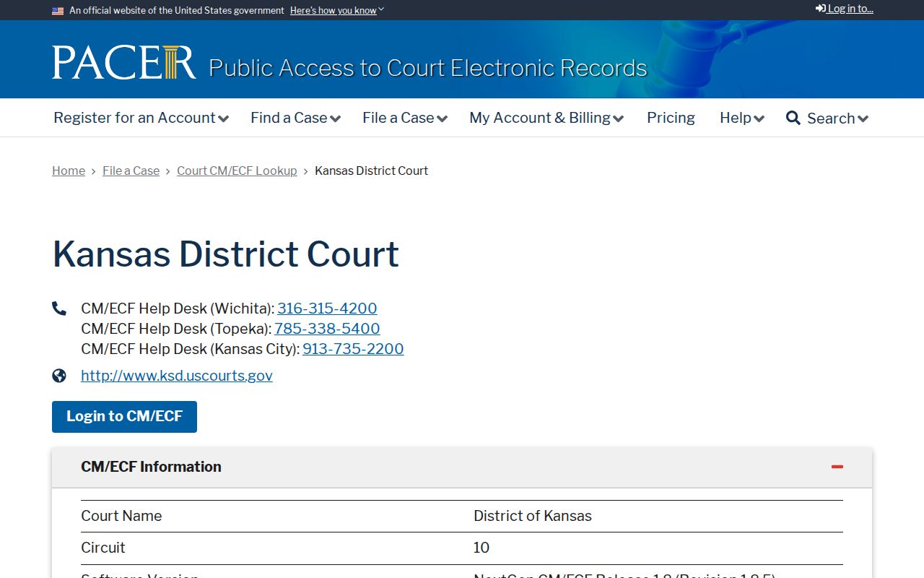Click the "Circuit" row label
This screenshot has width=924, height=578.
click(103, 548)
